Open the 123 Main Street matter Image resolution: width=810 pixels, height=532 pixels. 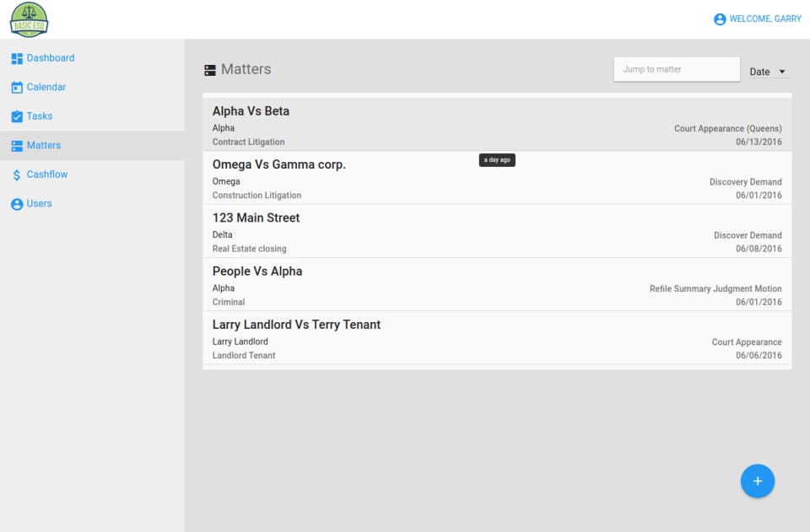tap(256, 218)
